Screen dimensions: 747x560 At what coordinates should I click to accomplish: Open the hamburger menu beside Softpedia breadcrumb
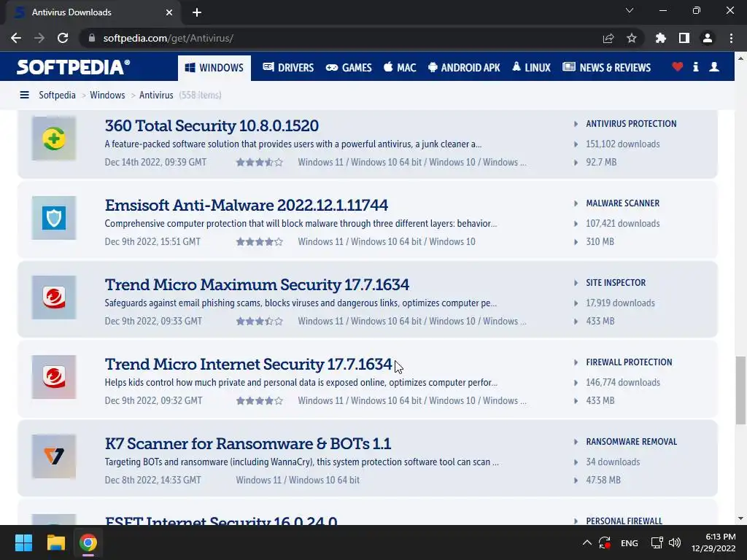[24, 96]
